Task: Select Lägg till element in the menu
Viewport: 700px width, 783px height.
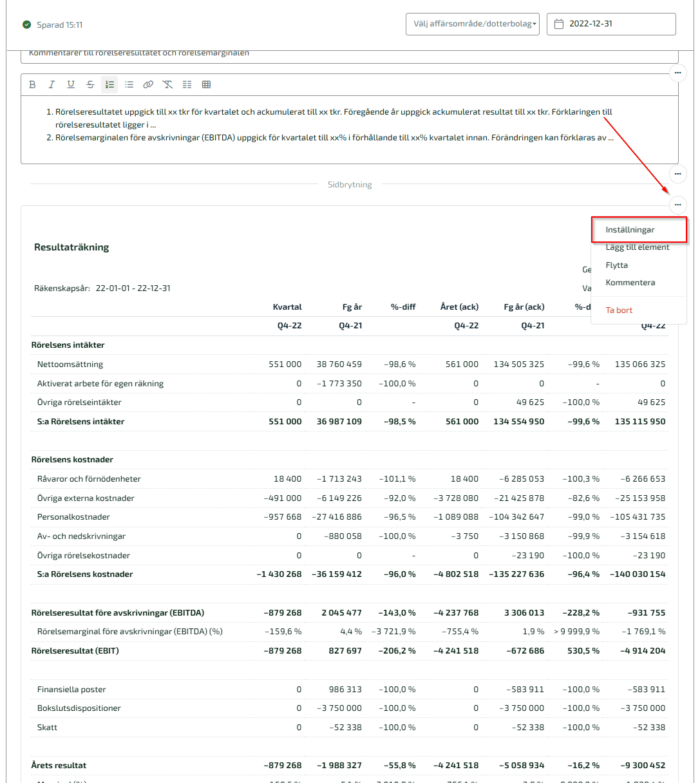Action: tap(638, 247)
